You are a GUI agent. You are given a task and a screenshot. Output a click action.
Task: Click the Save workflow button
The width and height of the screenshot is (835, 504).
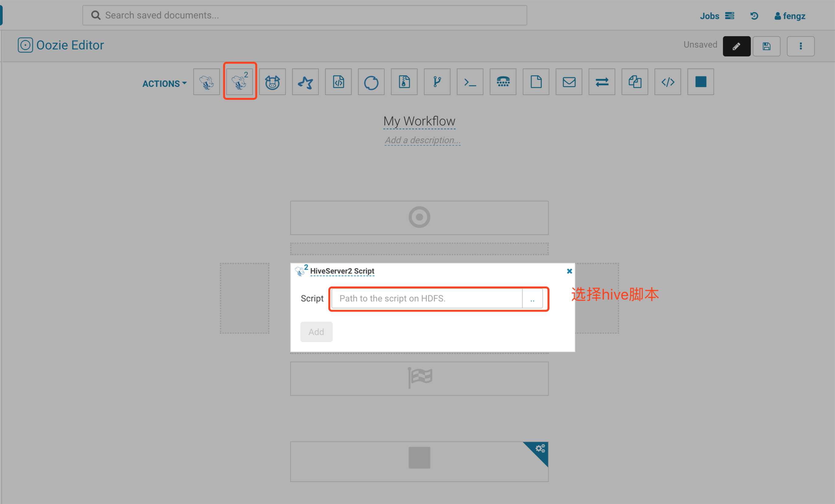[x=766, y=46]
